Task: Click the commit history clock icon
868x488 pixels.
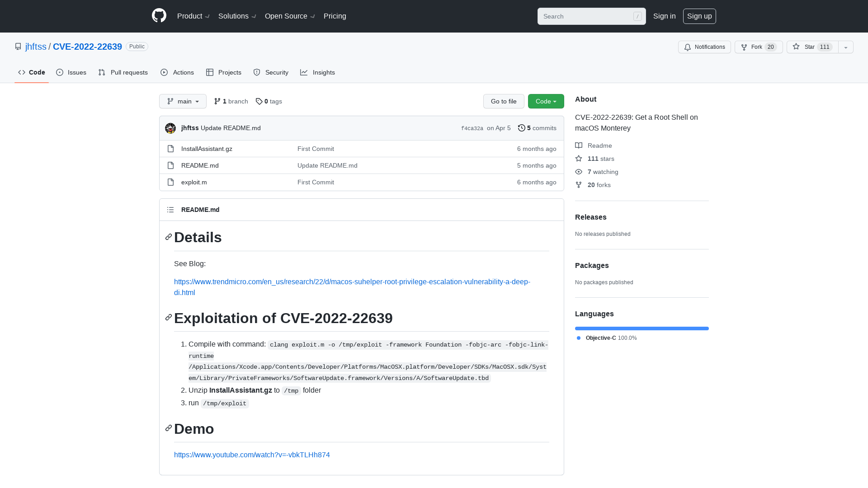Action: click(521, 128)
